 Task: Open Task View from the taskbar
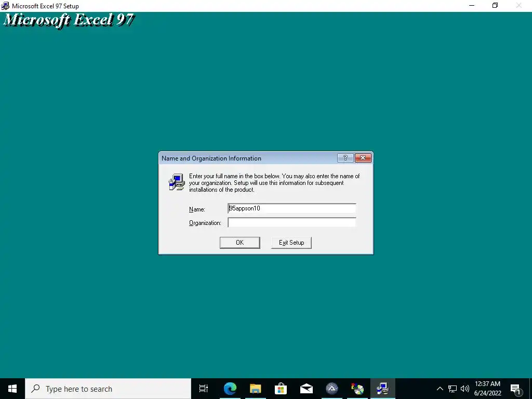(204, 389)
